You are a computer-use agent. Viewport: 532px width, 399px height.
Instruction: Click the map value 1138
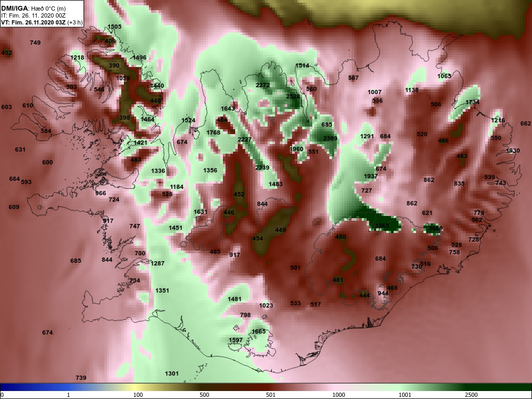(x=412, y=90)
